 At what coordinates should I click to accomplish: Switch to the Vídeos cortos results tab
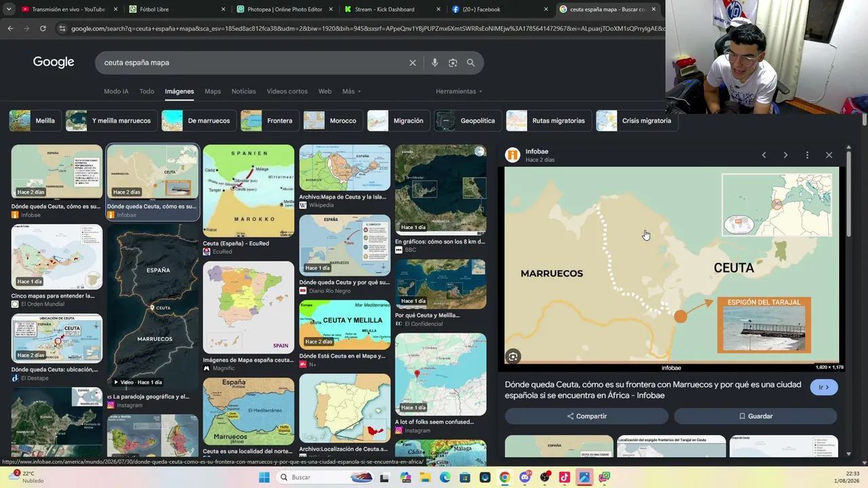point(287,91)
